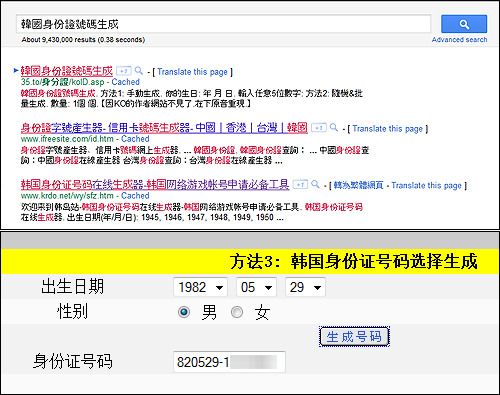Select the 男 (male) radio button
The image size is (500, 395).
point(184,312)
